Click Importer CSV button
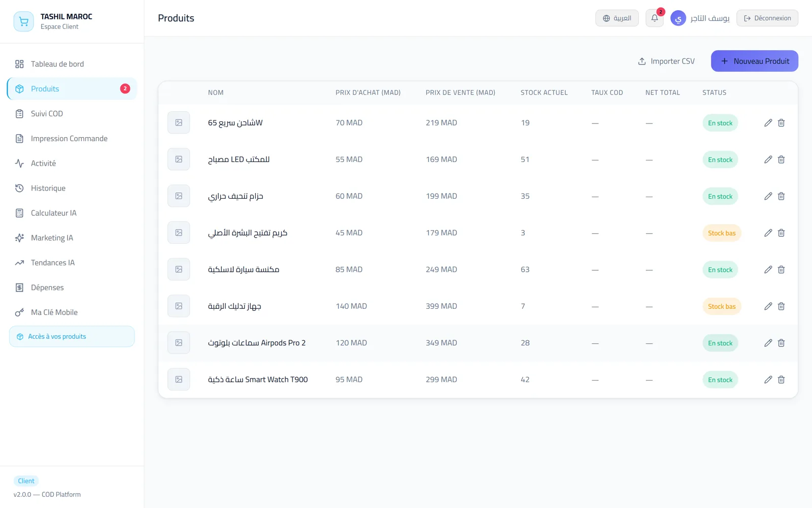Screen dimensions: 812x508 click(x=666, y=61)
